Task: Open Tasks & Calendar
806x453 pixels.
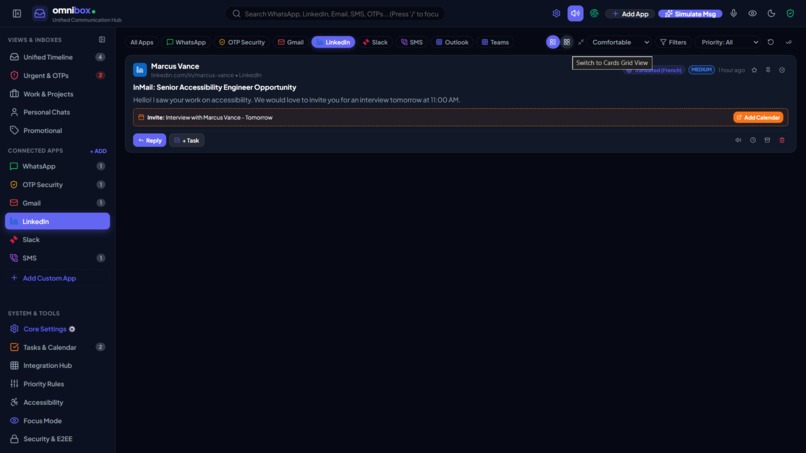Action: coord(57,348)
